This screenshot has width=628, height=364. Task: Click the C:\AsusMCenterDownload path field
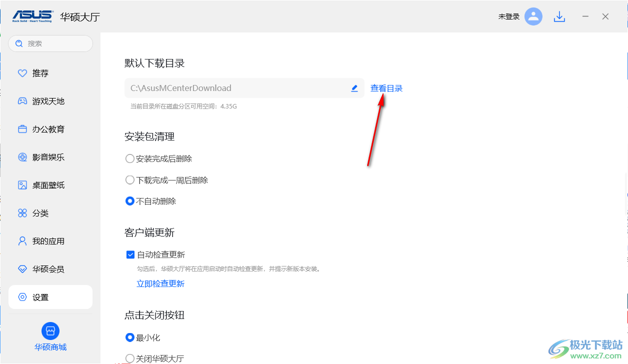[x=244, y=88]
